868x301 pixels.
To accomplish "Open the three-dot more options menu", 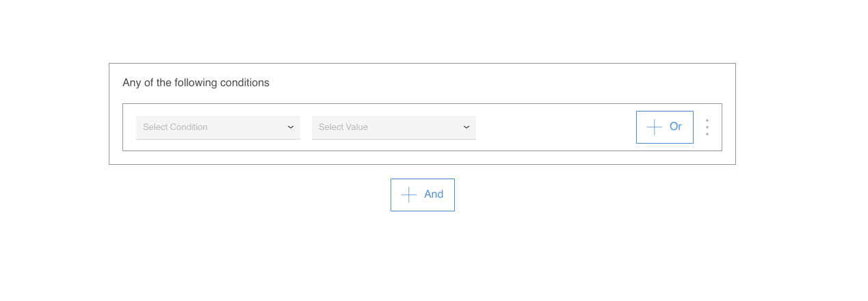I will pos(707,127).
